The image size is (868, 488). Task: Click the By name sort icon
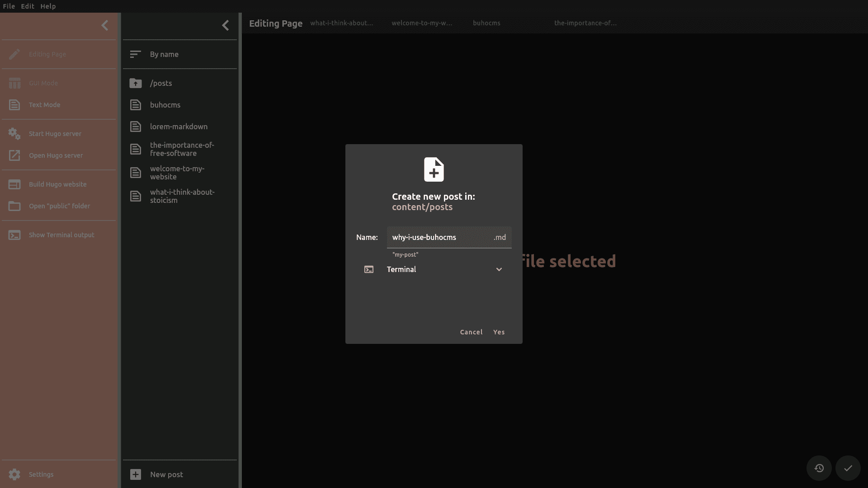coord(136,54)
